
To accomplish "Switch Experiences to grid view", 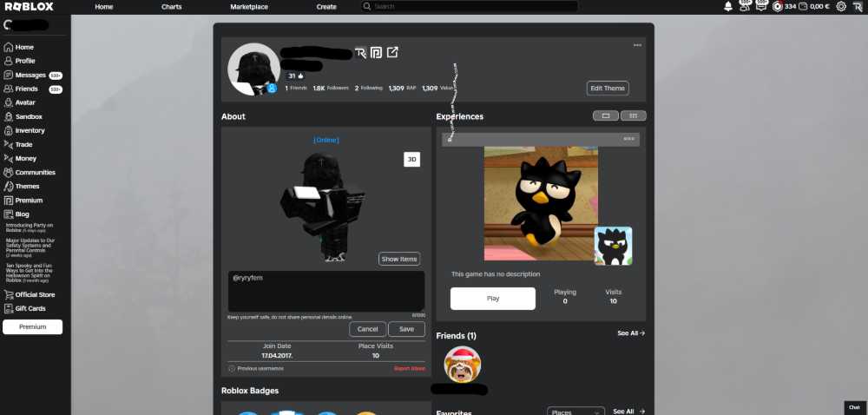I will click(x=633, y=115).
